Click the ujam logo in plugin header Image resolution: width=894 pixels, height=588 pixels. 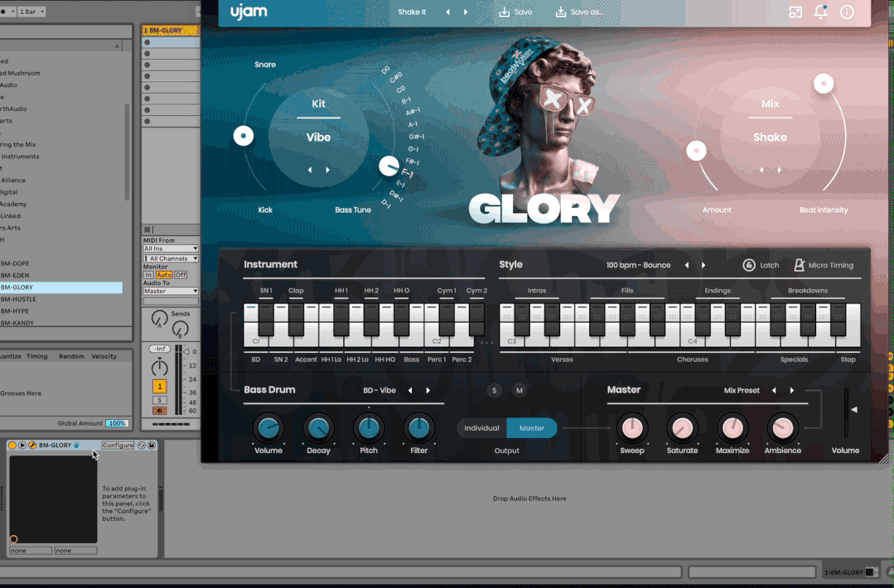[249, 12]
